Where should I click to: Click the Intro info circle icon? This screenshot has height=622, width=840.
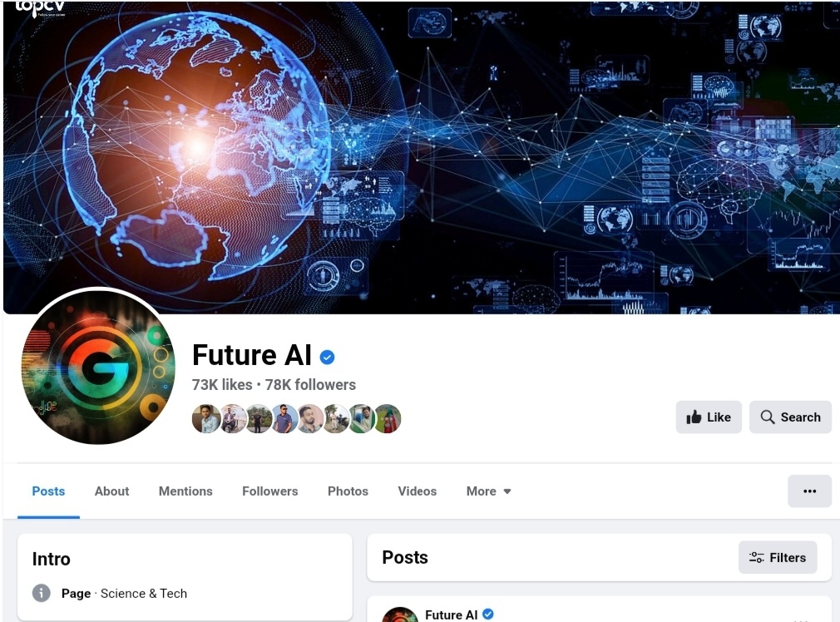click(42, 593)
